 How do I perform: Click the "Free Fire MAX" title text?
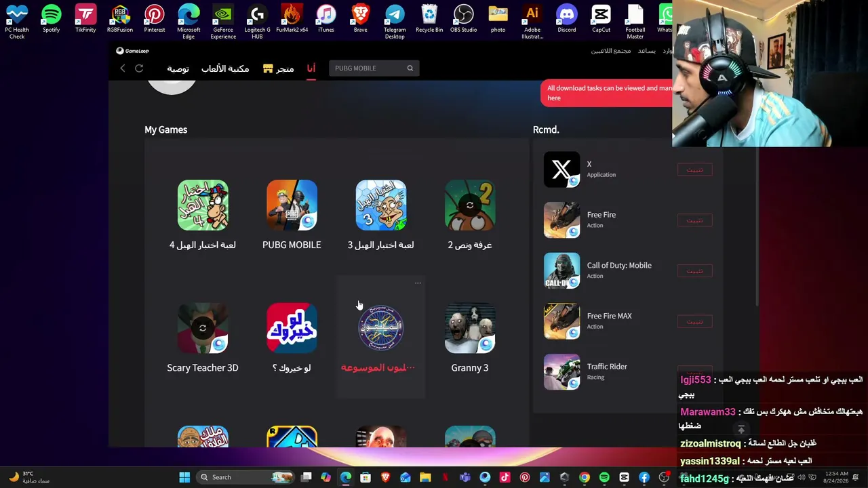click(610, 316)
